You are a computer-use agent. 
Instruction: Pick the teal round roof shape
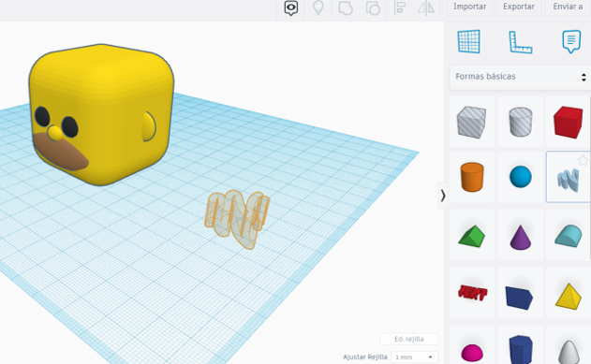(569, 236)
